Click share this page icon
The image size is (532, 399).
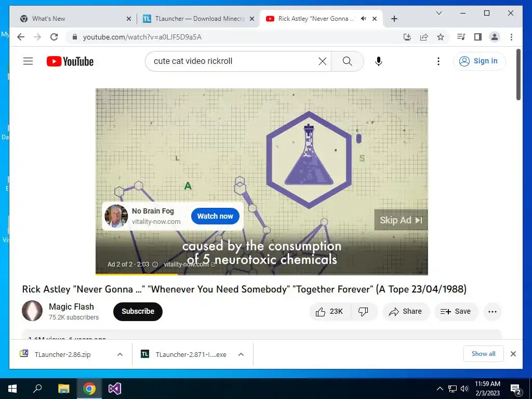(x=424, y=37)
